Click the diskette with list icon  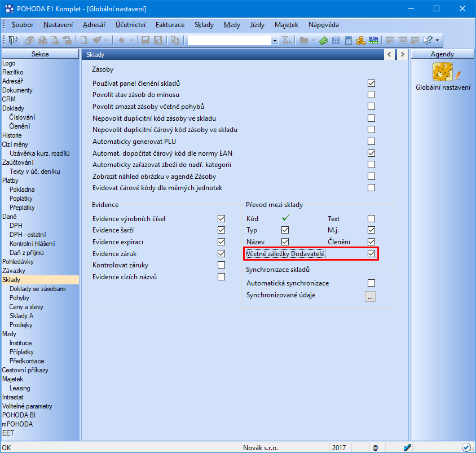[158, 40]
